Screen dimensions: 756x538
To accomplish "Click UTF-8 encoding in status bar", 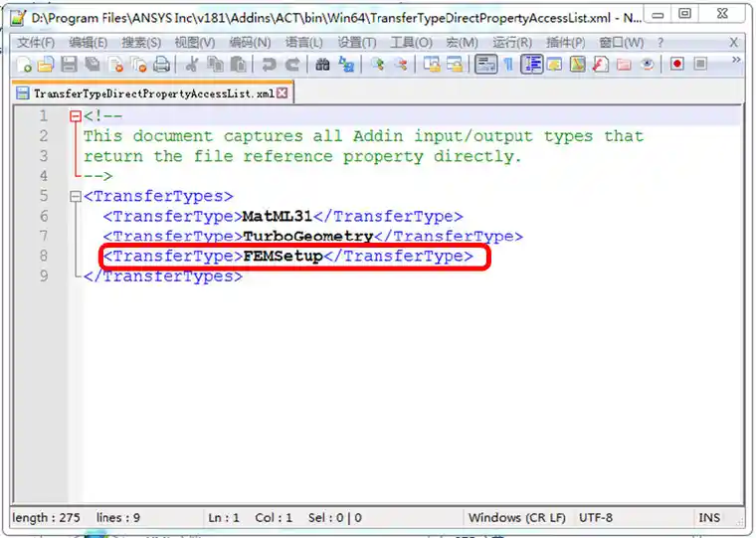I will point(596,517).
